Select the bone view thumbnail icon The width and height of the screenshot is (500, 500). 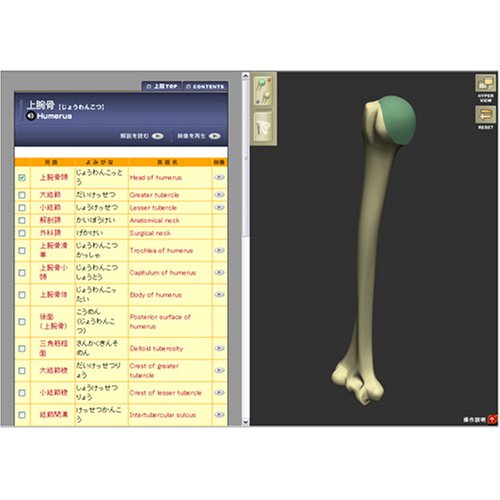(263, 128)
